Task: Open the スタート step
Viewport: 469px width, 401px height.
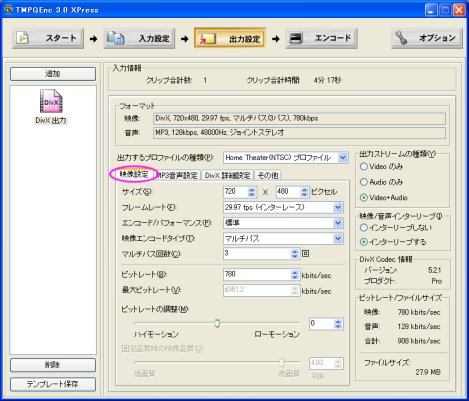Action: (48, 38)
